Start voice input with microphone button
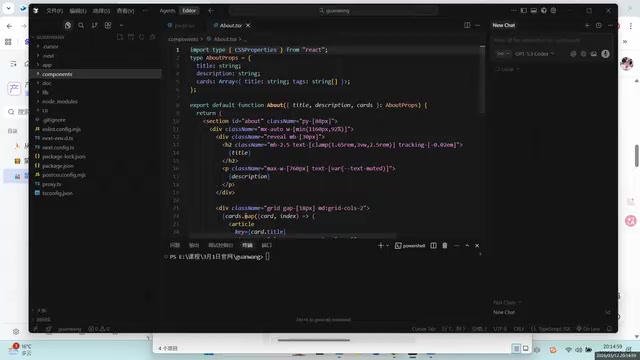 (x=605, y=53)
